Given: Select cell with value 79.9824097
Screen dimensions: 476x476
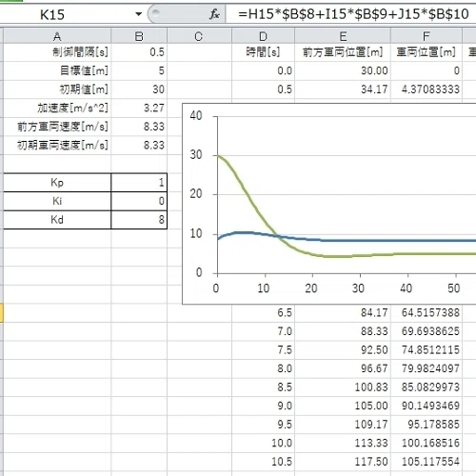Looking at the screenshot, I should click(x=426, y=368).
